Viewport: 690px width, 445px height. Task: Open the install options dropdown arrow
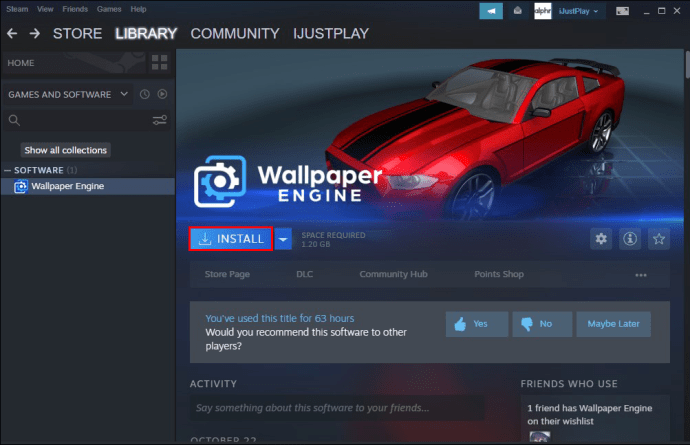point(283,239)
